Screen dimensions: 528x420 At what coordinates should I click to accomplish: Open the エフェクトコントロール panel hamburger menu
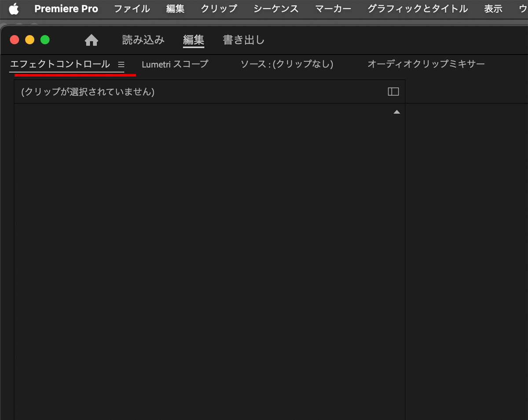point(121,64)
